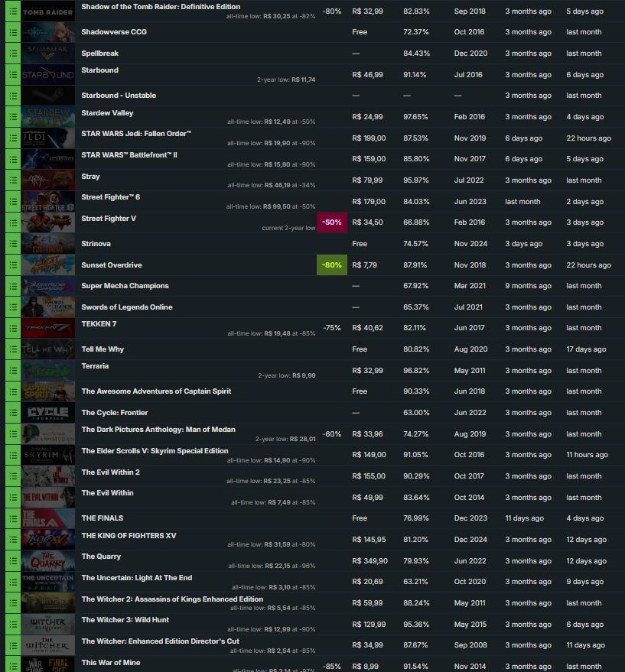Click green list icon for Captain Spirit
Image resolution: width=625 pixels, height=672 pixels.
coord(13,391)
